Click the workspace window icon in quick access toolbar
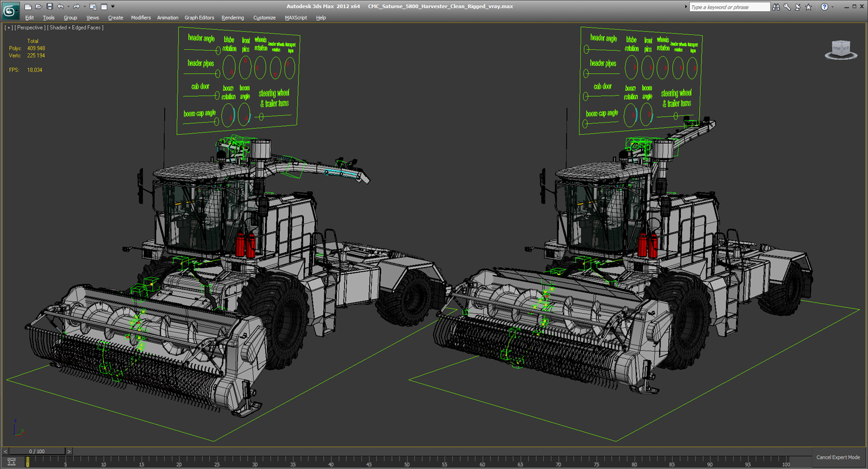The height and width of the screenshot is (469, 868). [104, 6]
